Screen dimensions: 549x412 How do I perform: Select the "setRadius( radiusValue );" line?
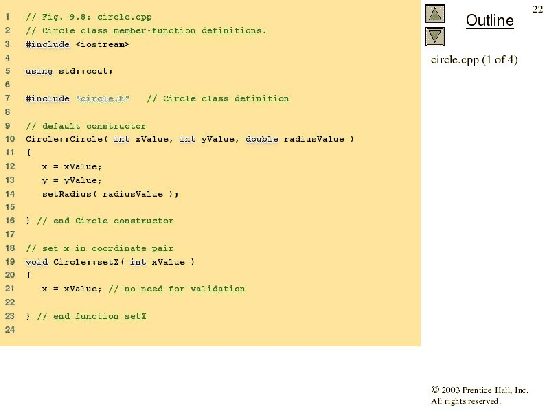coord(110,194)
